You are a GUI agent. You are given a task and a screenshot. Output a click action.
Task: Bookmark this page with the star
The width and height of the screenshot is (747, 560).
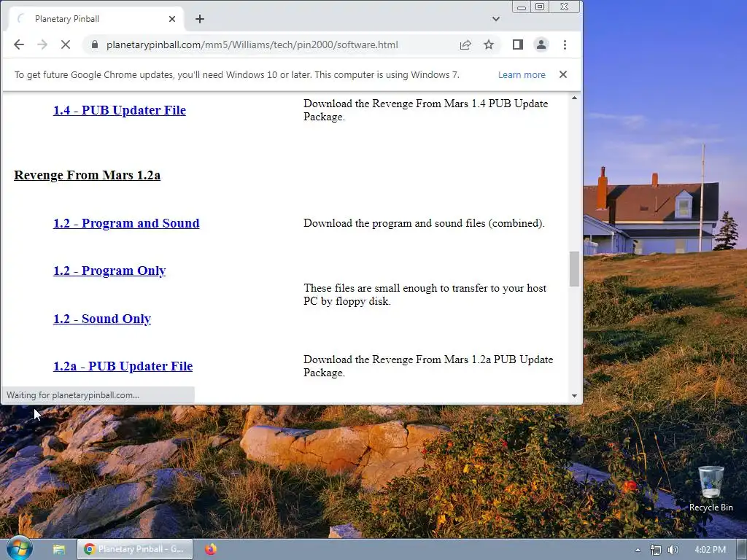click(x=489, y=44)
